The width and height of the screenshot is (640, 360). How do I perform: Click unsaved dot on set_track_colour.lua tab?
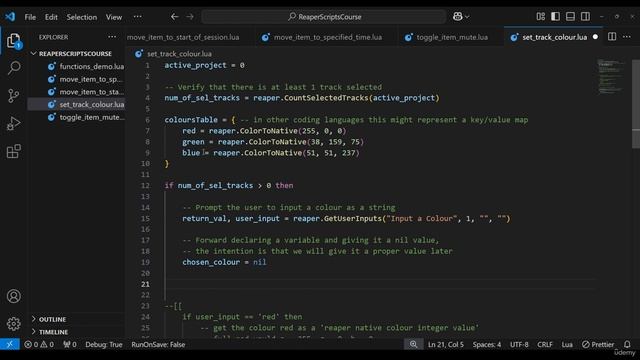click(595, 37)
